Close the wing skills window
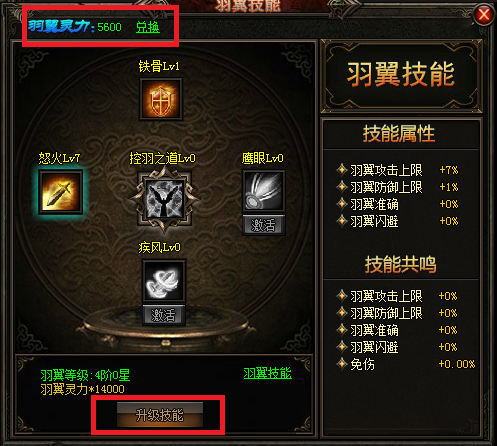 point(484,15)
